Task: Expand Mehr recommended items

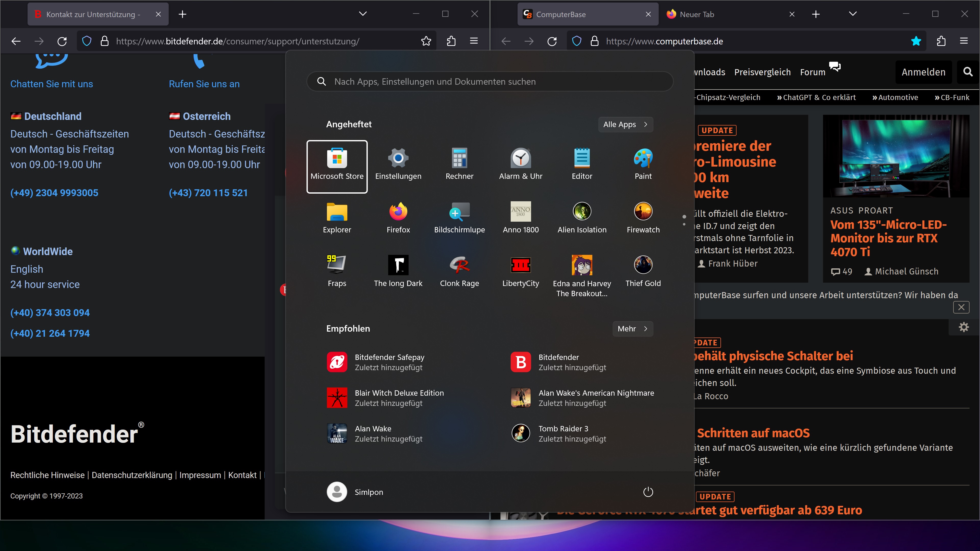Action: pos(632,329)
